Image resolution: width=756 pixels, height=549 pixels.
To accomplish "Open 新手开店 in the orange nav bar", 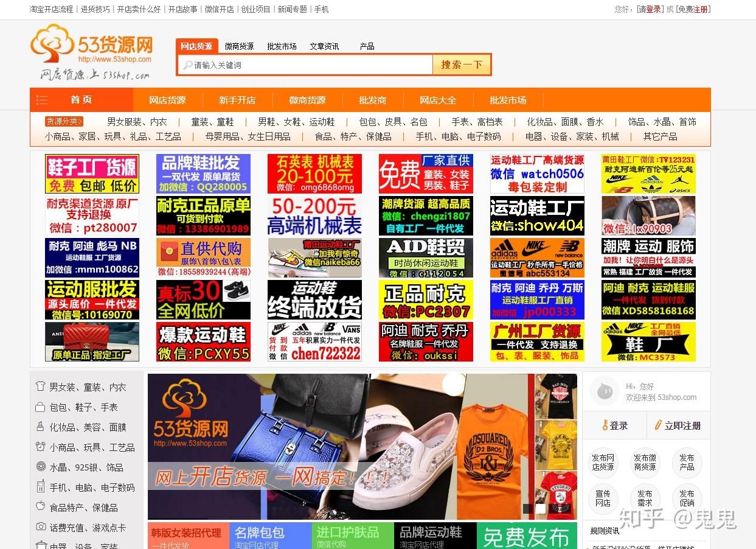I will [237, 100].
